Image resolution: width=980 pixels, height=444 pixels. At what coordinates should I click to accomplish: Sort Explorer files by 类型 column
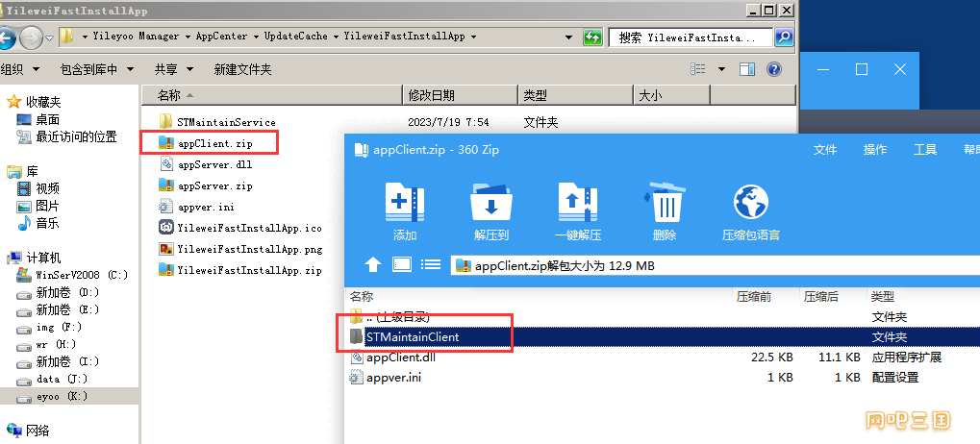[576, 95]
